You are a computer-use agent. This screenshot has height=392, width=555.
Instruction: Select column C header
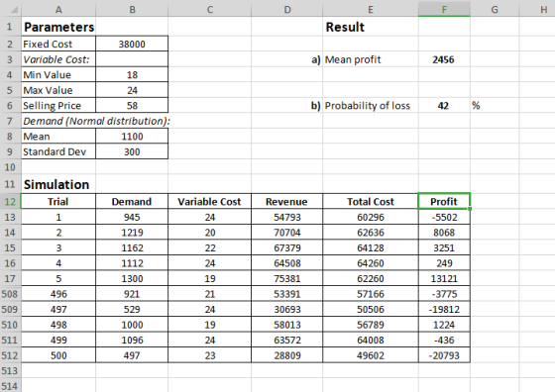pos(210,9)
